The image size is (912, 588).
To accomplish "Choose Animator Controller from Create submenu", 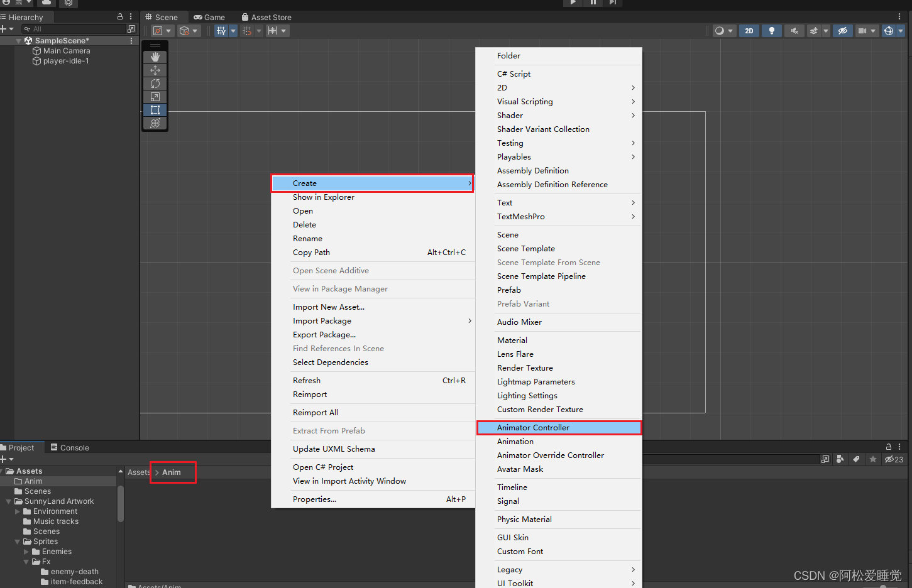I will coord(559,428).
